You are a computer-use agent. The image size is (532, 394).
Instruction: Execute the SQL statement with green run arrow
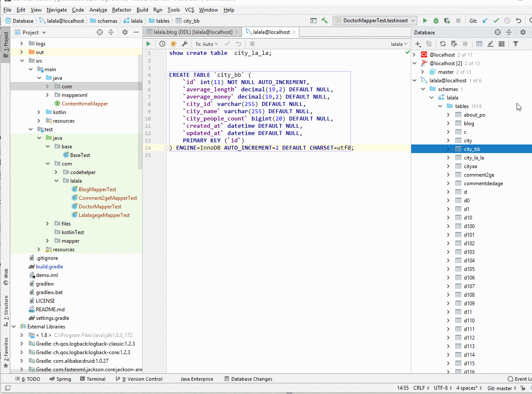coord(148,43)
